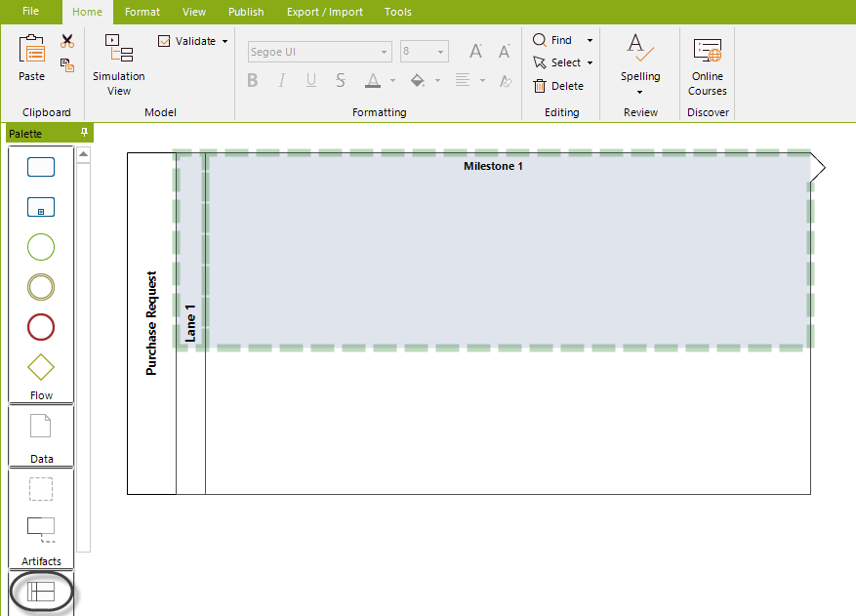Expand text alignment dropdown arrow
The width and height of the screenshot is (856, 616).
(482, 81)
